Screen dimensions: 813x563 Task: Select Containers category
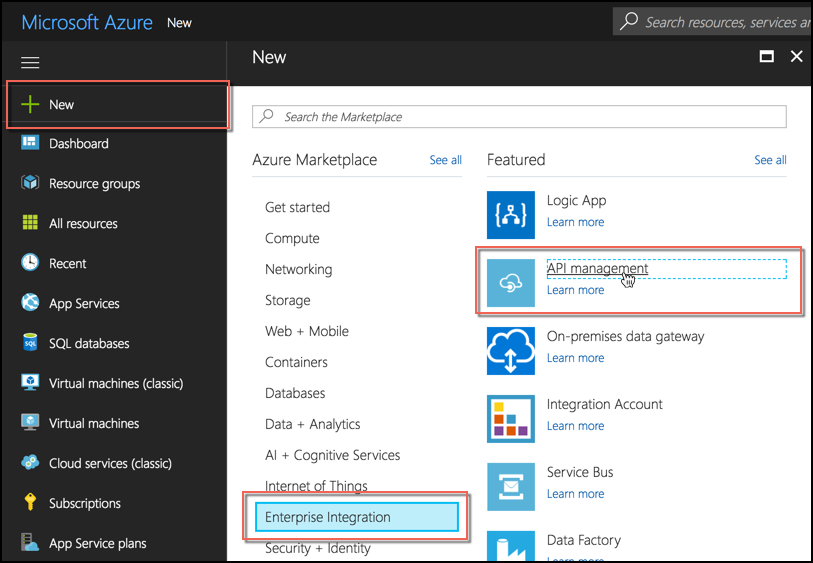point(297,362)
